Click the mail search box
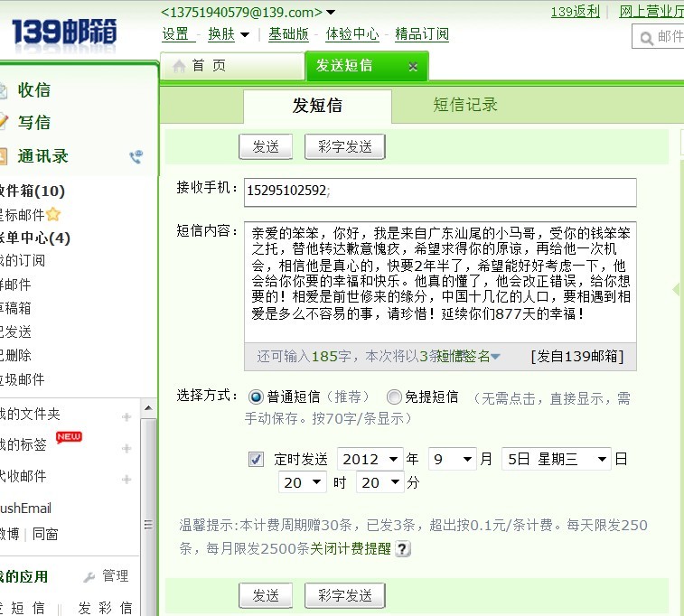 [659, 37]
